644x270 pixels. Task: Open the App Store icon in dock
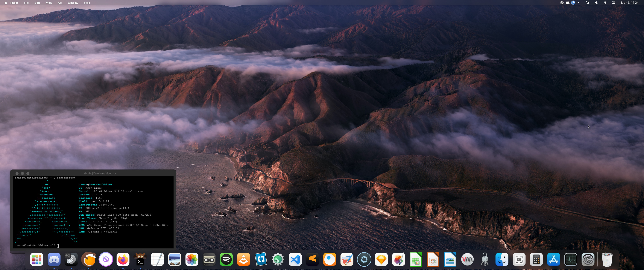554,259
